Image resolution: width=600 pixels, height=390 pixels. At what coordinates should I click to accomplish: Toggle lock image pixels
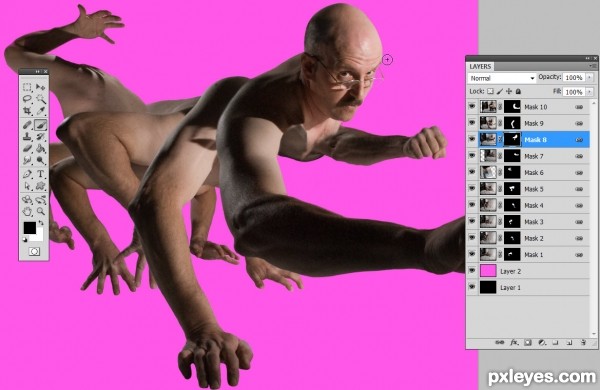tap(500, 91)
